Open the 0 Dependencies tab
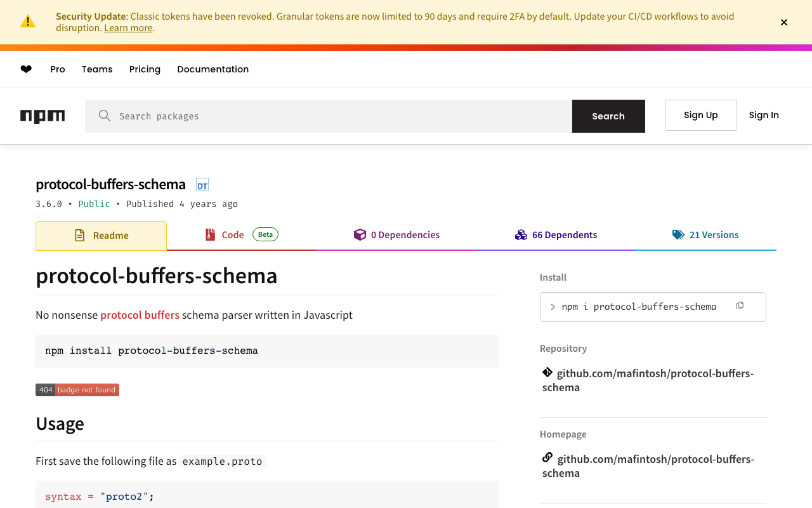Viewport: 812px width, 508px height. (x=396, y=235)
